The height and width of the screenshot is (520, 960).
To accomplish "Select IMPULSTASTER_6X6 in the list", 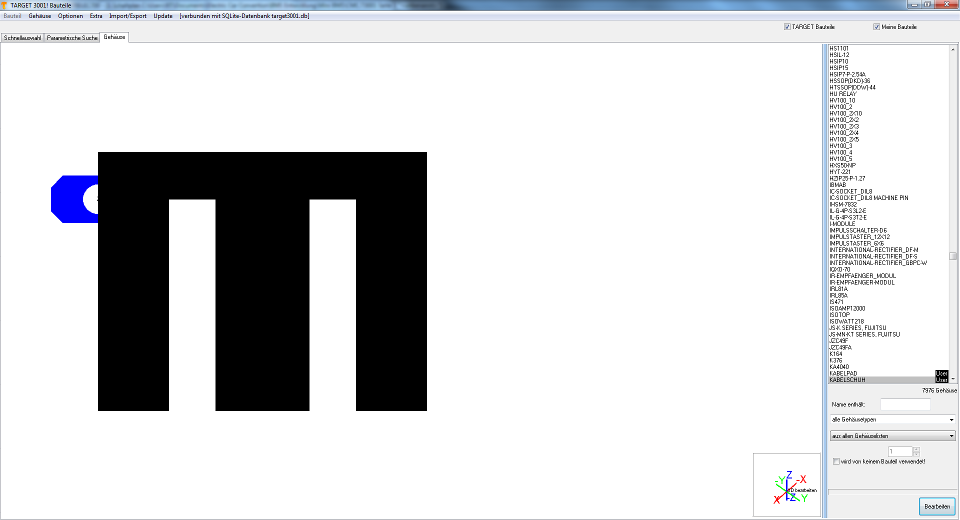I will pos(857,243).
